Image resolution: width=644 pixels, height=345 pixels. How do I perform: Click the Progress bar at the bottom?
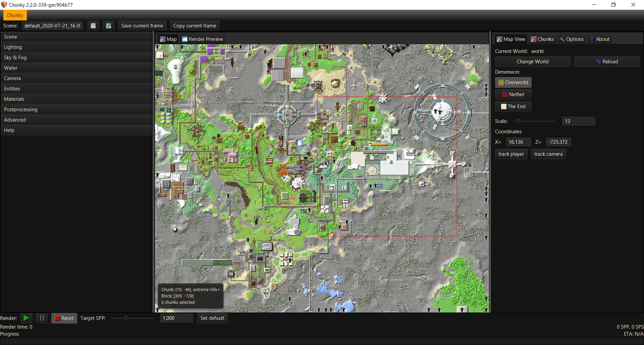click(x=322, y=341)
